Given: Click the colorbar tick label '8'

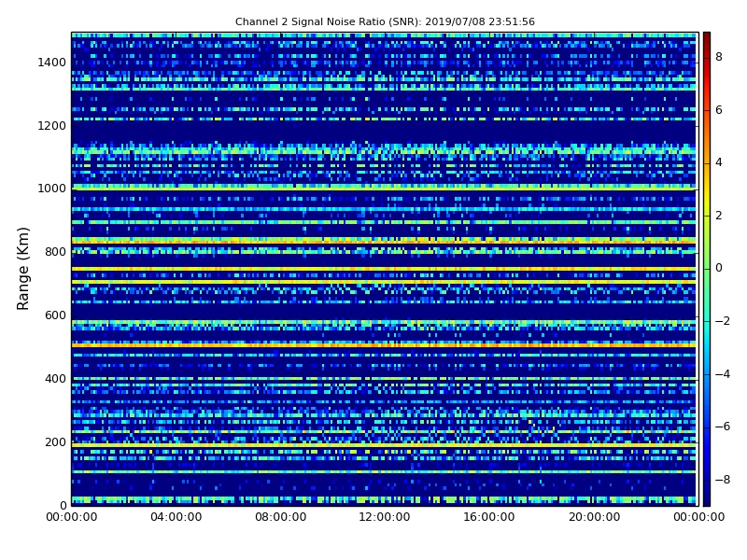Looking at the screenshot, I should coord(719,57).
